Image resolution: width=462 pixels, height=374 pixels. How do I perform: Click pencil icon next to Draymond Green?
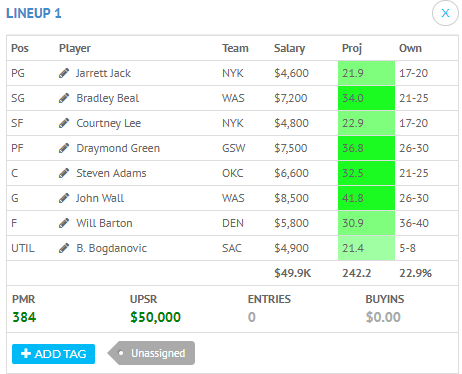click(x=64, y=148)
